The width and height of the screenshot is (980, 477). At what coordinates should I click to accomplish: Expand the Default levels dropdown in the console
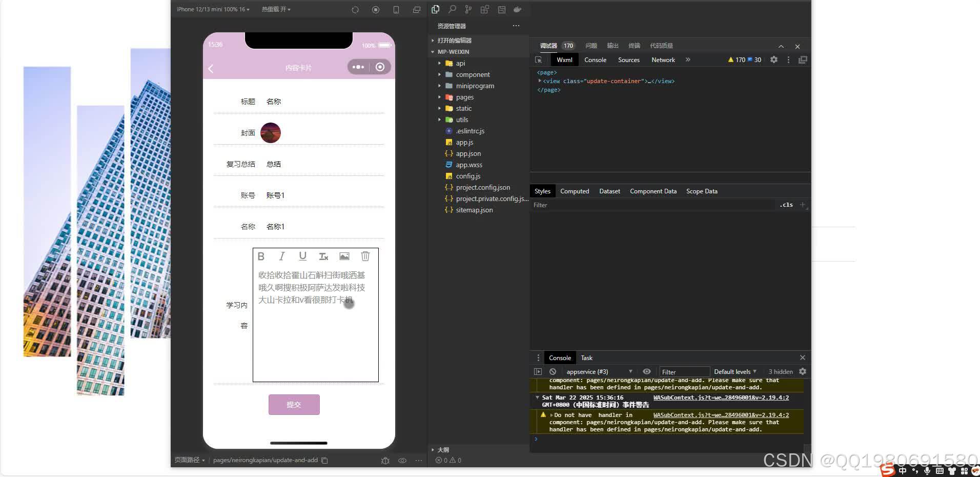734,371
